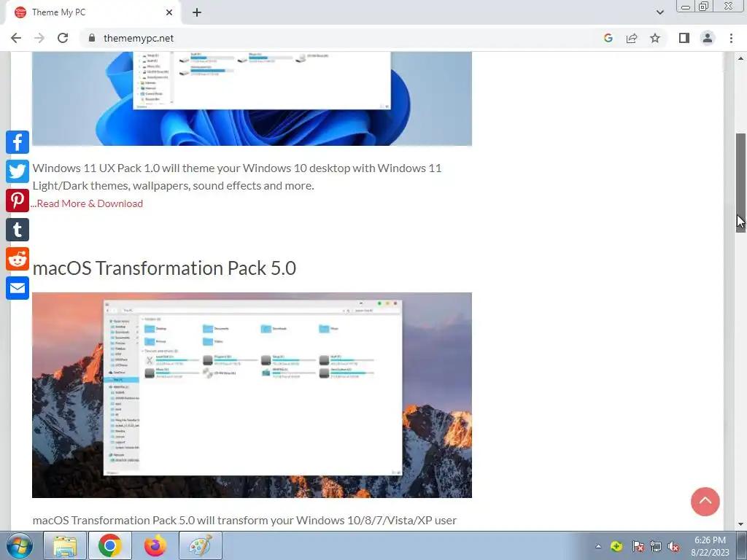Open the Windows Start menu
747x560 pixels.
[20, 545]
